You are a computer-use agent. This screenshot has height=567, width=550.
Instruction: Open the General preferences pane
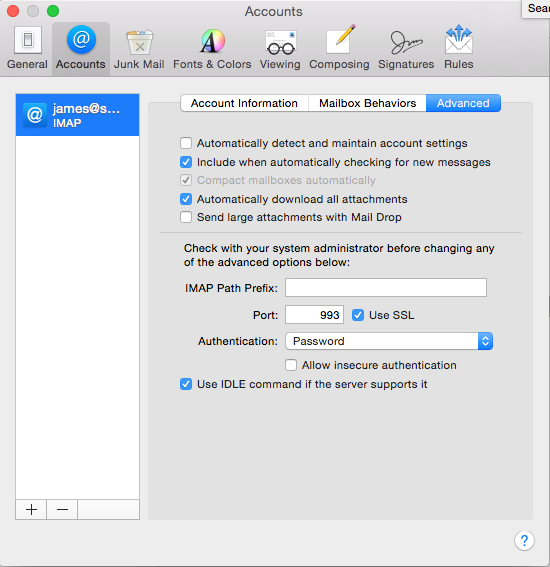point(27,48)
